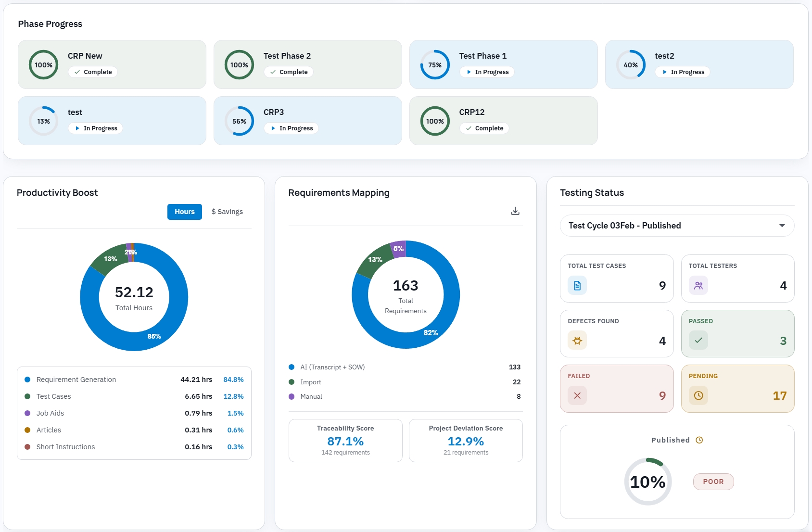The height and width of the screenshot is (532, 812).
Task: Click the Phase Progress heading
Action: tap(50, 24)
